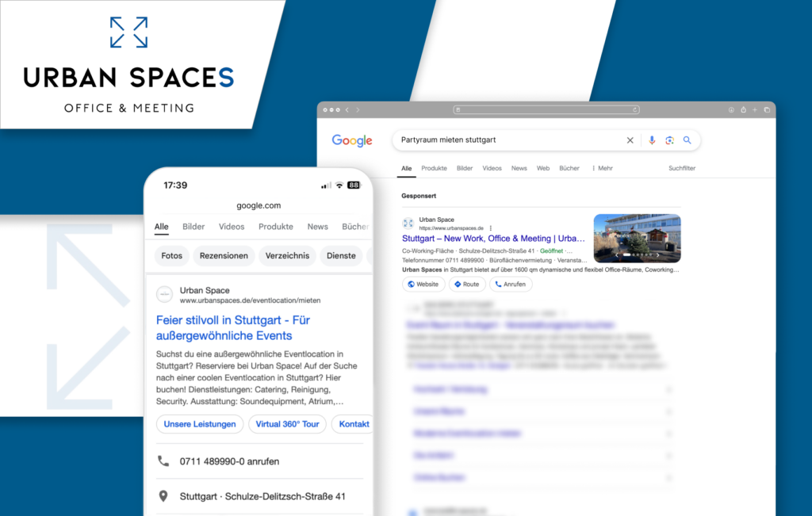This screenshot has height=516, width=812.
Task: Click the magnifying glass search icon
Action: tap(688, 140)
